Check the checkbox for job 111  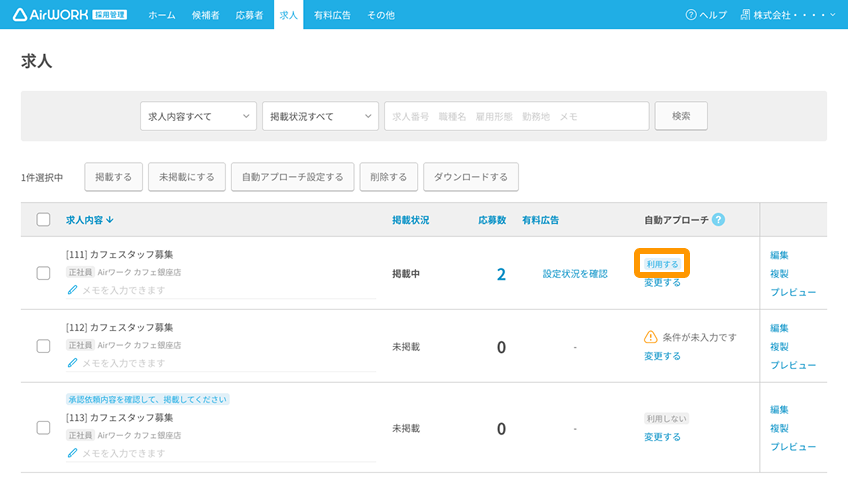(x=43, y=273)
